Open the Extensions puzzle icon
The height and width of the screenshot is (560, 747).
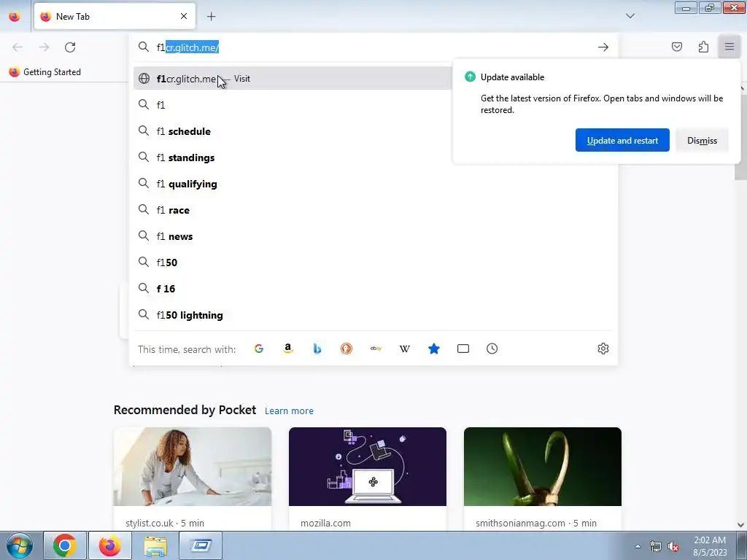703,47
